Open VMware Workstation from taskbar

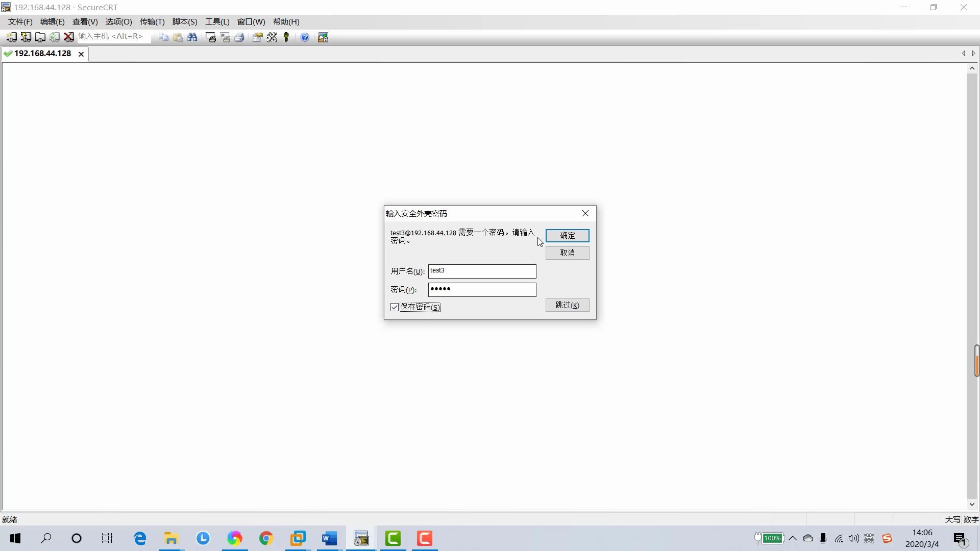coord(298,538)
